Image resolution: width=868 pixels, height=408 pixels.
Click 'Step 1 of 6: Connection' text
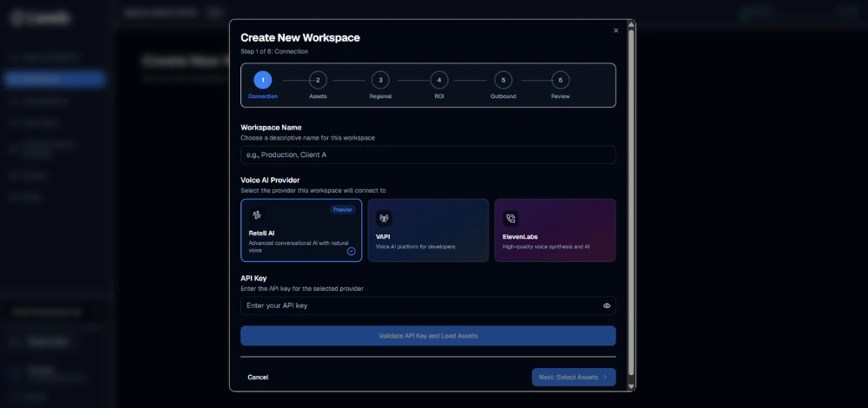pos(274,51)
